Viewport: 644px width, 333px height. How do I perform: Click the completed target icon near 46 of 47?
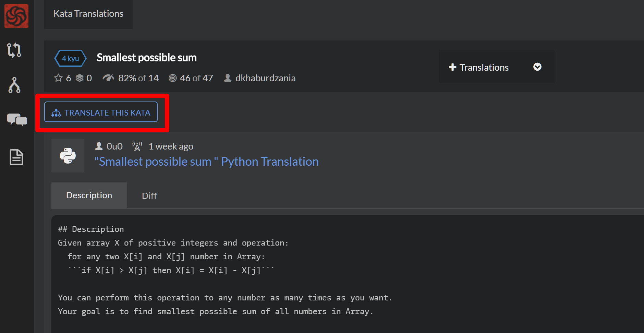173,78
